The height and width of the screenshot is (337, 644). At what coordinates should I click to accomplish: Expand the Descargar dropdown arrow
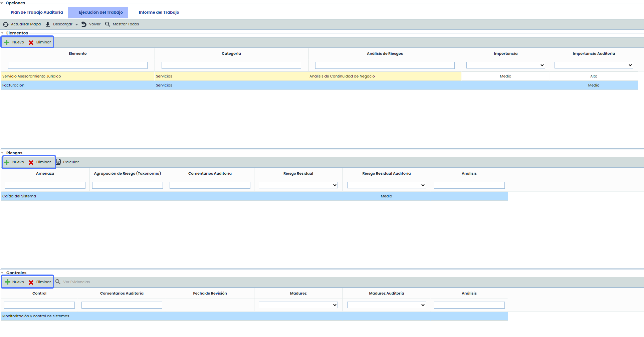(76, 25)
